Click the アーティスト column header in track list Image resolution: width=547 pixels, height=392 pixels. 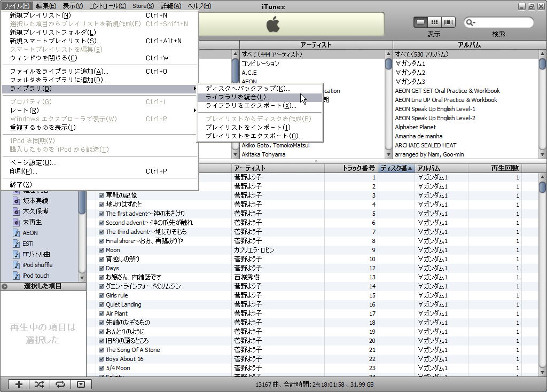278,168
